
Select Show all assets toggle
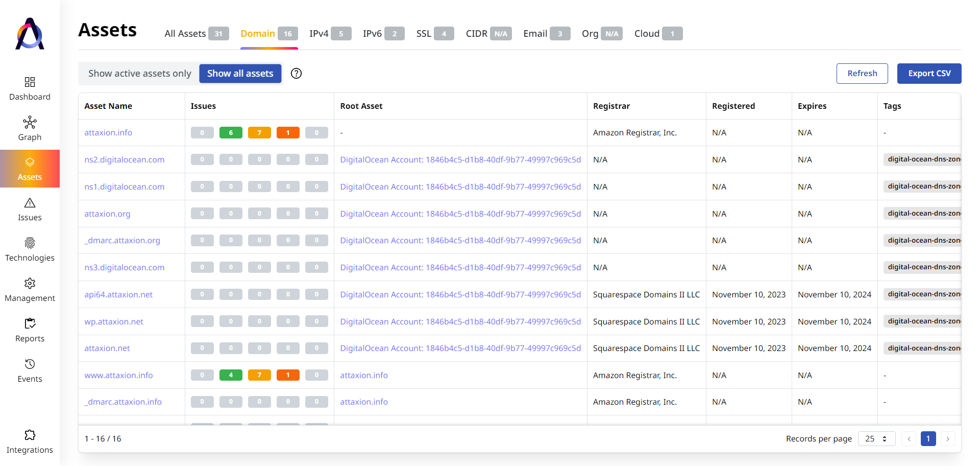[x=240, y=74]
